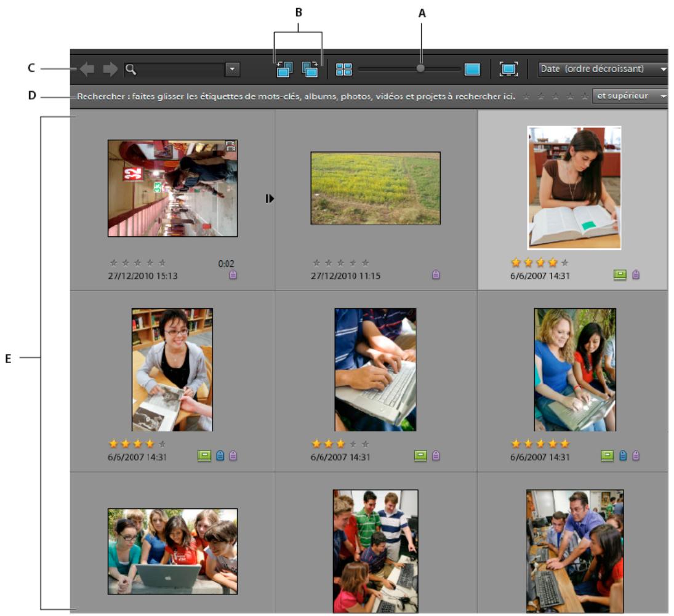Screen dimensions: 674x616
Task: Set fifth star on woman with glasses photo
Action: 162,444
